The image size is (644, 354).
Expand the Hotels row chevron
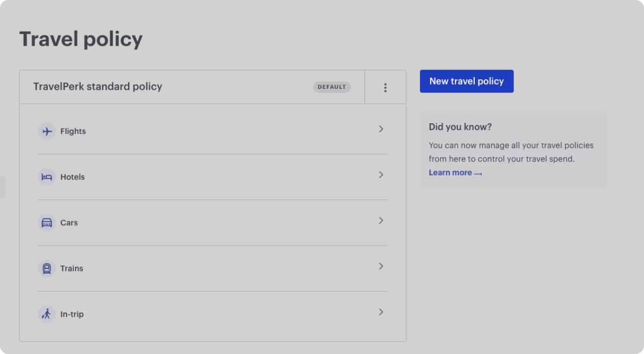click(381, 175)
